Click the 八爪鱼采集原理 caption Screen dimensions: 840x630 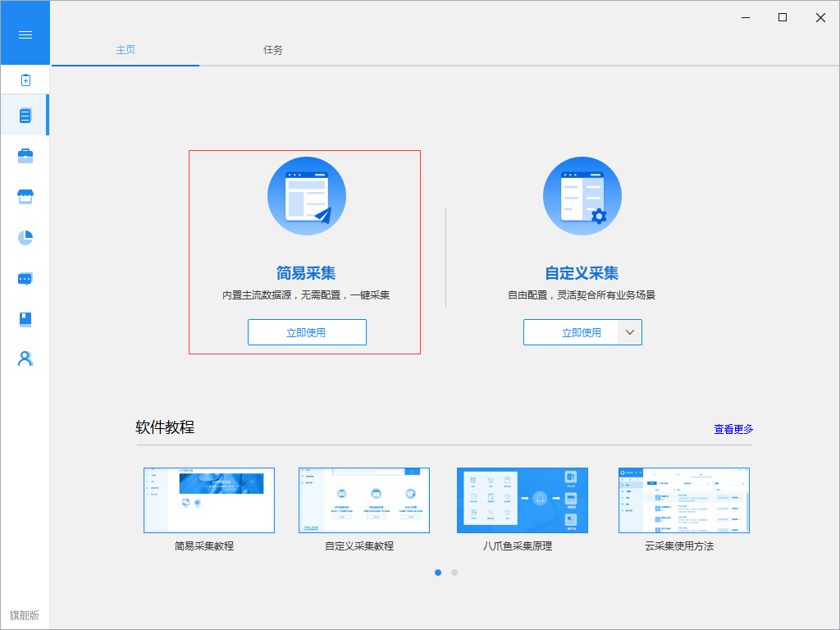pyautogui.click(x=518, y=546)
